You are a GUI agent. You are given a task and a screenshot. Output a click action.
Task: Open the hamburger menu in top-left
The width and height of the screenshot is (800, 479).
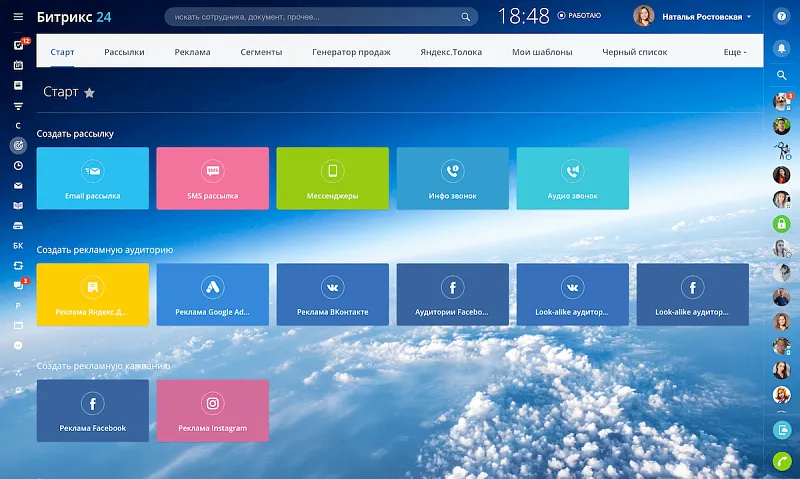coord(17,17)
